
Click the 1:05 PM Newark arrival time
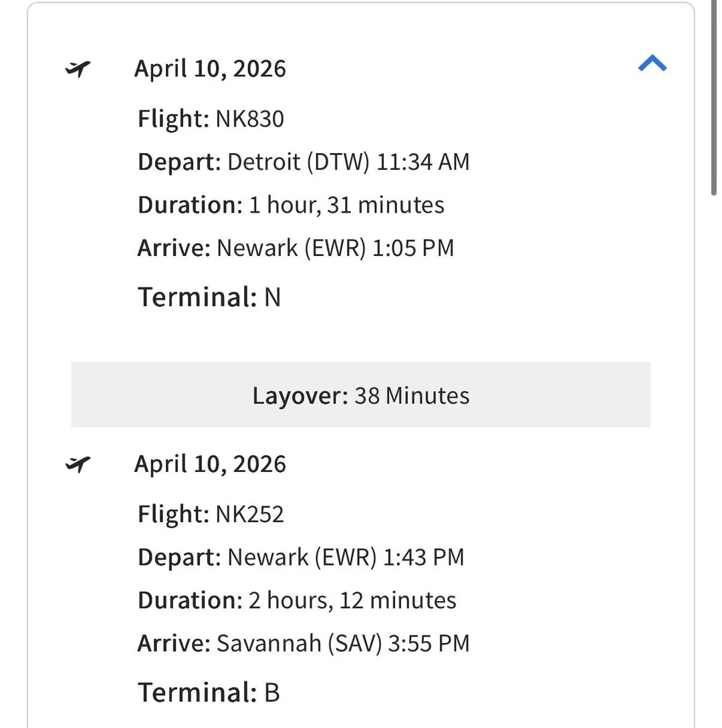tap(412, 248)
